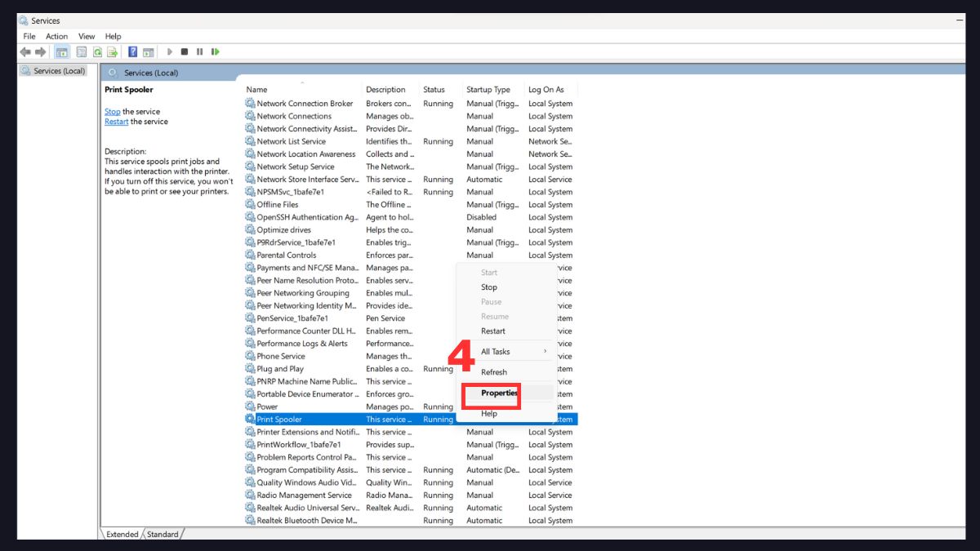Switch to the Extended tab
Image resolution: width=980 pixels, height=551 pixels.
(122, 535)
